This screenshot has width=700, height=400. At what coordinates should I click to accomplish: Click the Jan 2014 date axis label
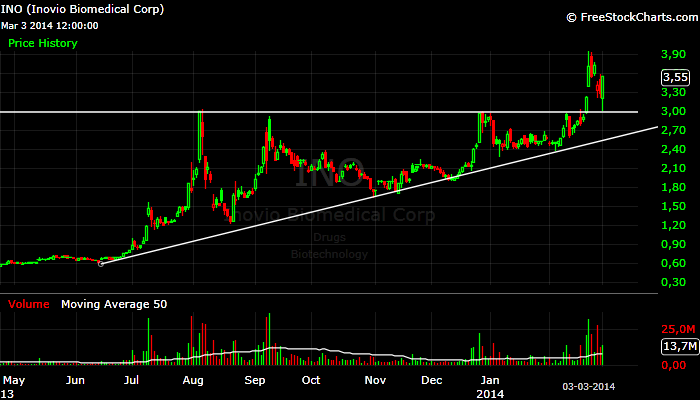[490, 387]
